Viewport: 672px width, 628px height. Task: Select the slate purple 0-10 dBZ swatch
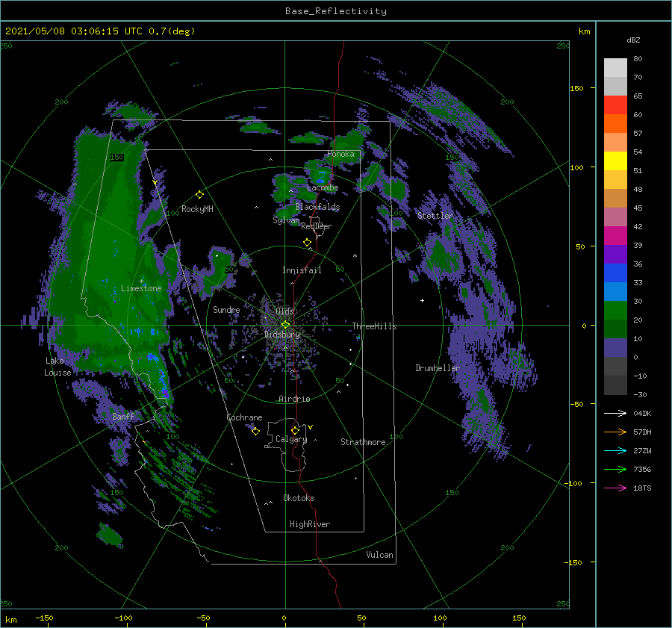615,347
